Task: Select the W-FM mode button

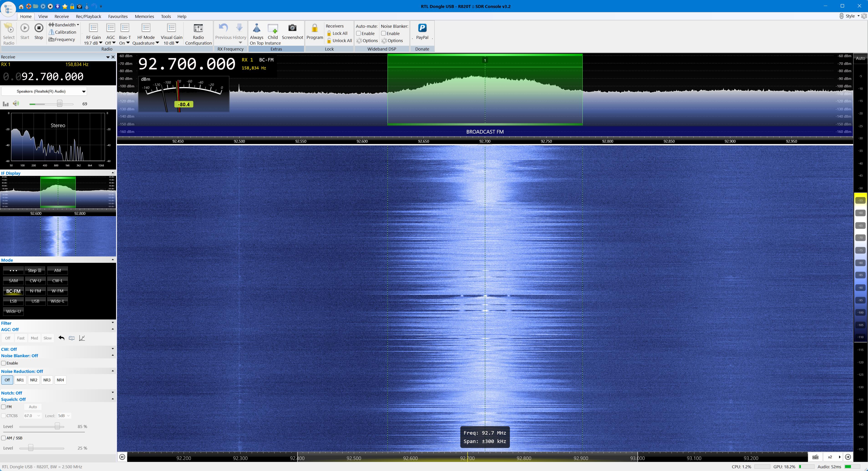Action: [x=57, y=291]
